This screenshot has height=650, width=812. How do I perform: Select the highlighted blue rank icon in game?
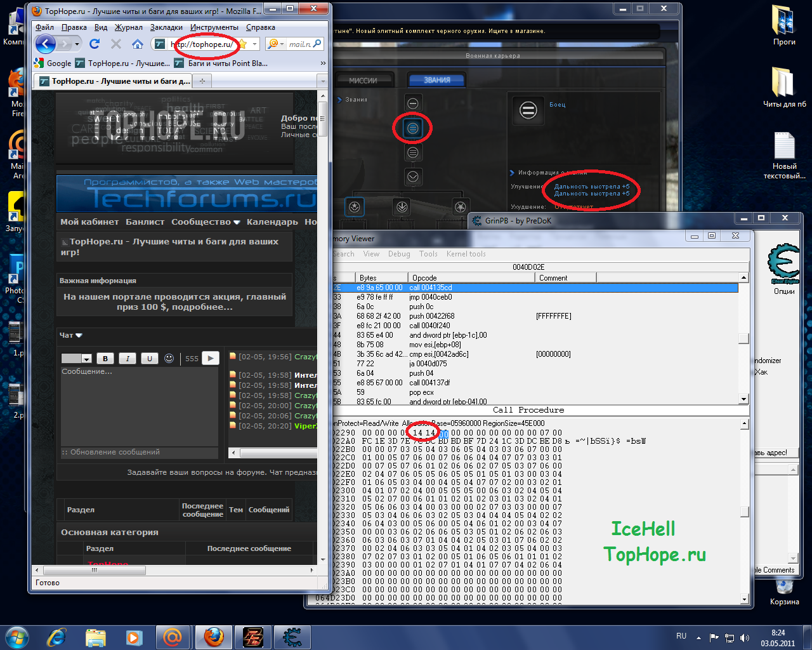412,128
